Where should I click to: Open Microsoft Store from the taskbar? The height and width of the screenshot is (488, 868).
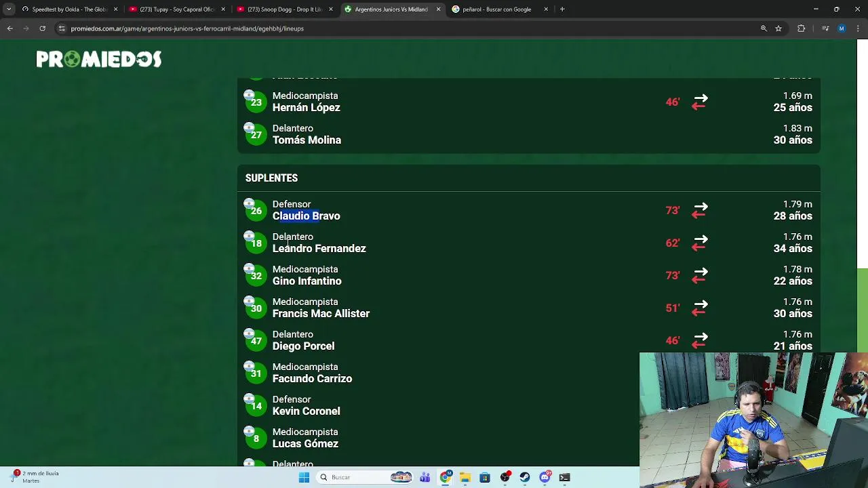485,477
